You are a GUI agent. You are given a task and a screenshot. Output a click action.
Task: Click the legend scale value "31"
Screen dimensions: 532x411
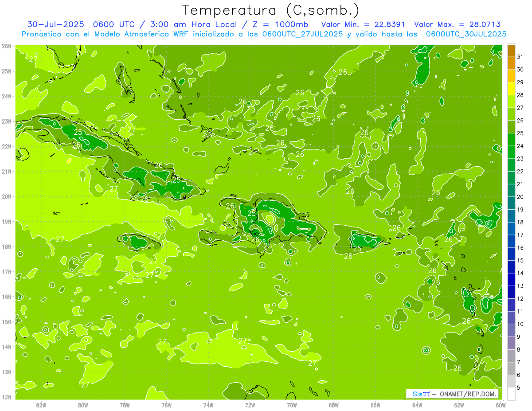click(520, 57)
